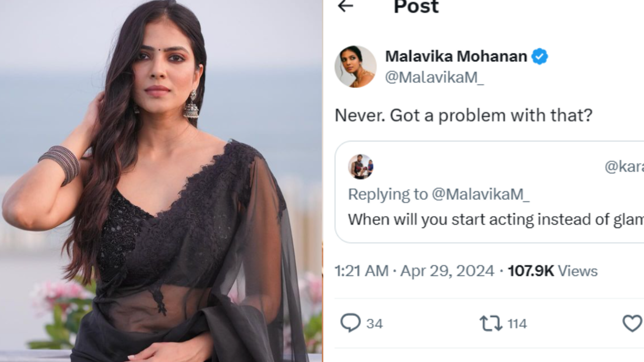Open the Malavika Mohanan display name
Screen dimensions: 644x362
[x=456, y=56]
